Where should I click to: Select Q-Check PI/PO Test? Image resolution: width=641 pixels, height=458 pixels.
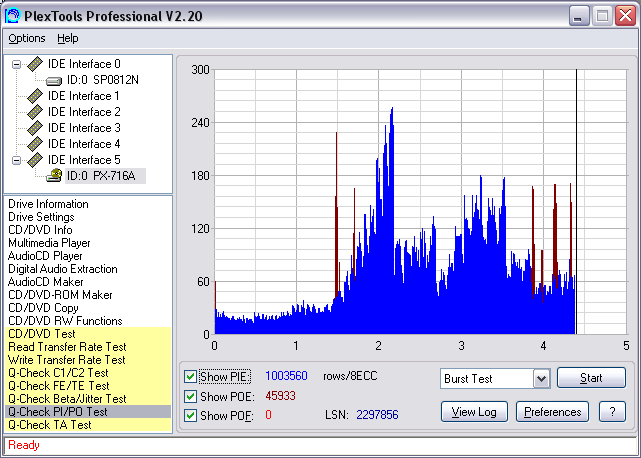click(88, 412)
